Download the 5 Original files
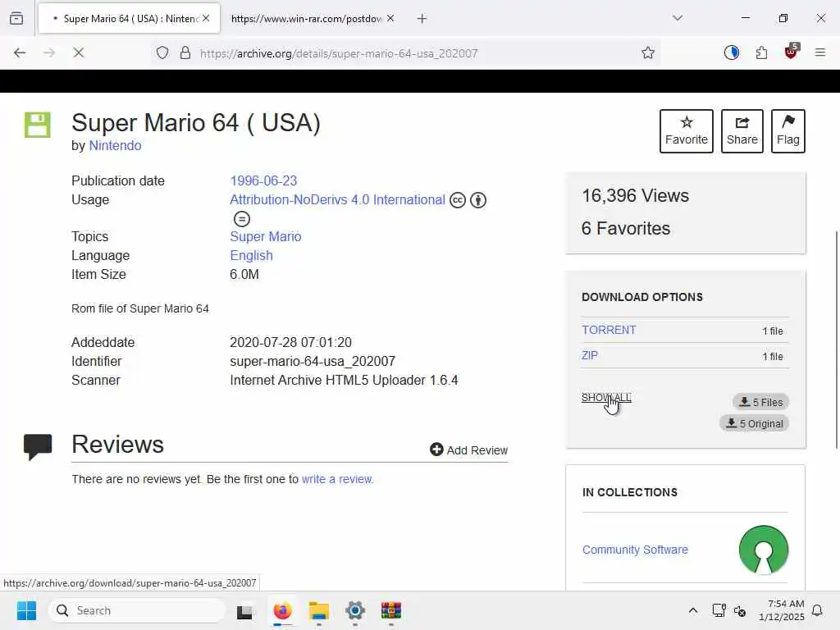 point(755,423)
